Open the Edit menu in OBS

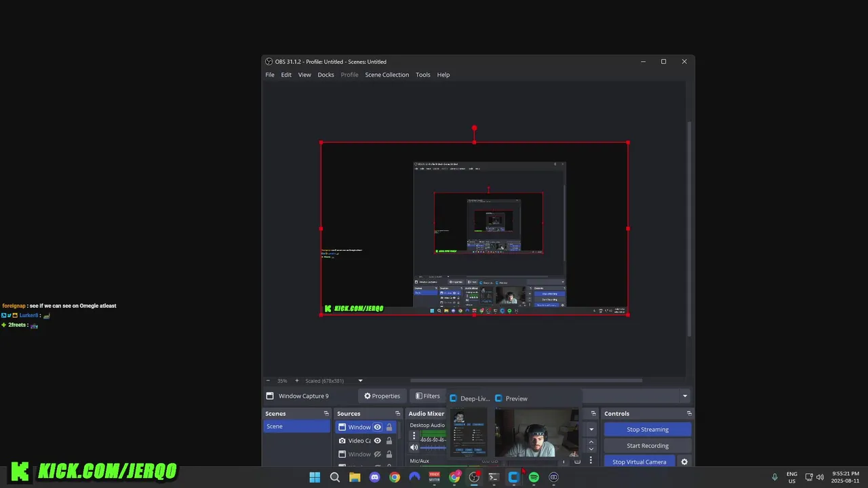pos(286,75)
